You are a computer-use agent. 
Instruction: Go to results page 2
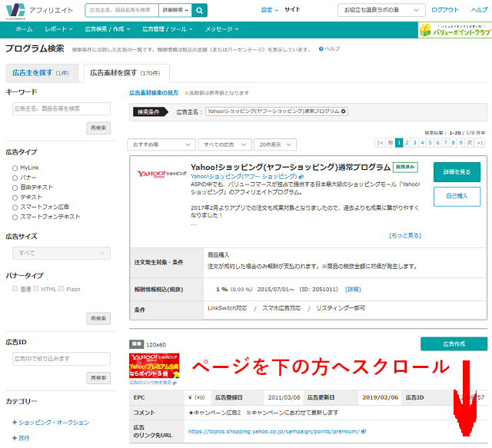[x=407, y=143]
